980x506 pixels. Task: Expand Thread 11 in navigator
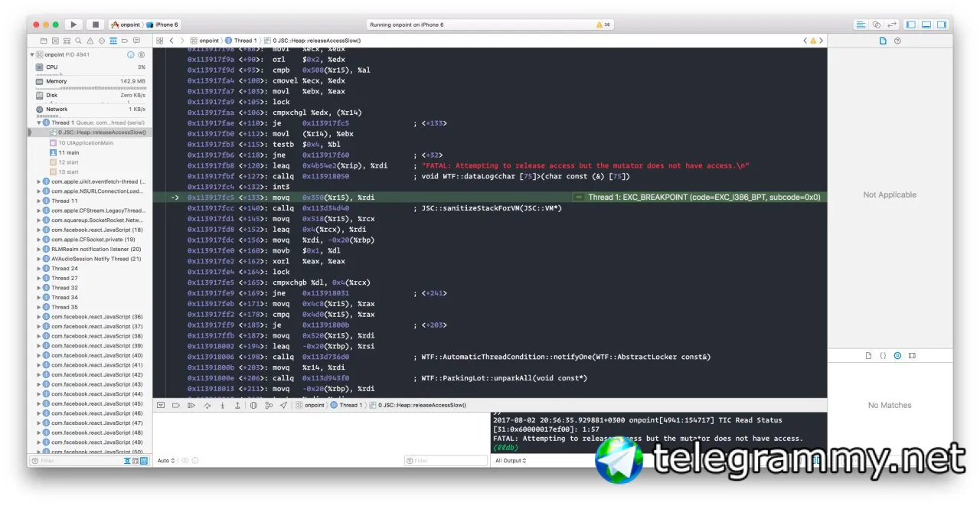[x=39, y=201]
